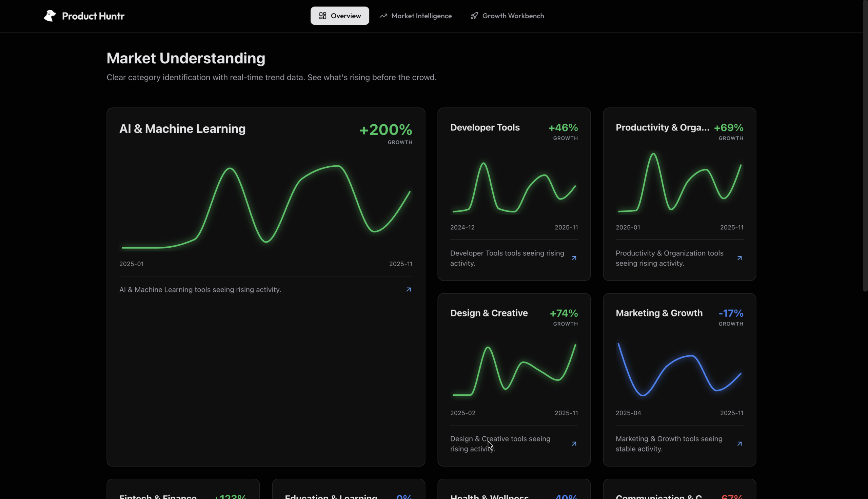Click the Design & Creative card title
This screenshot has height=499, width=868.
click(489, 313)
